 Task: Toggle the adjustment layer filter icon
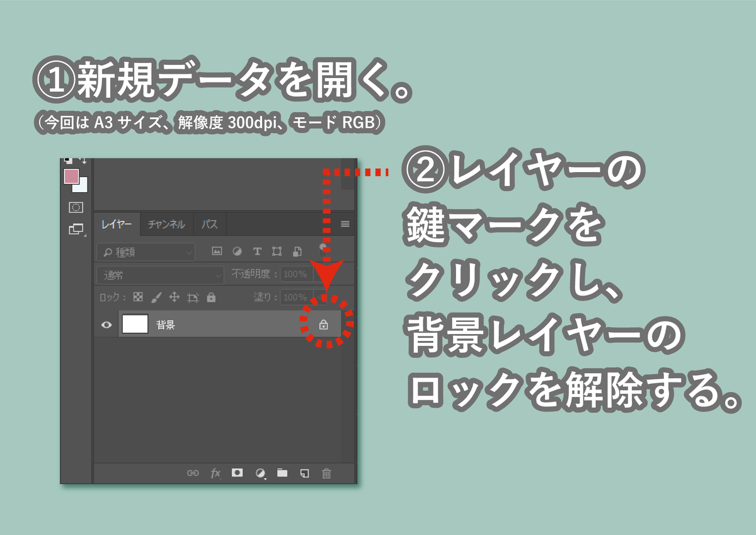click(237, 251)
